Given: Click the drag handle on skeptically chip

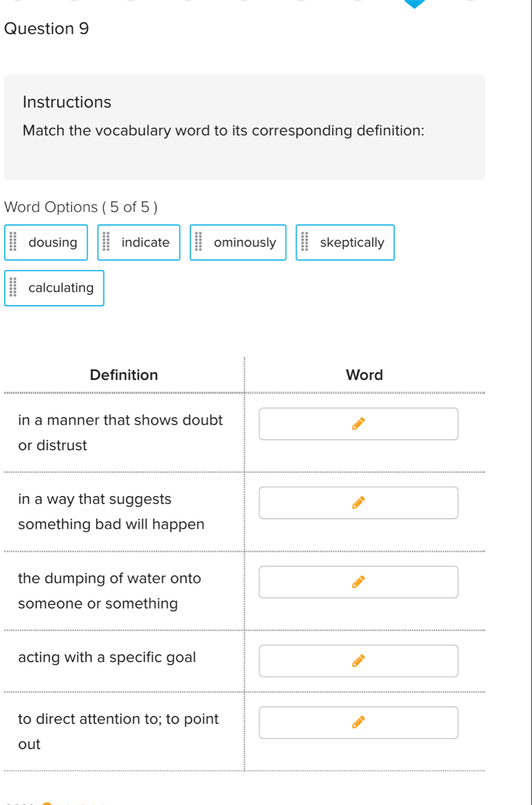Looking at the screenshot, I should [305, 242].
